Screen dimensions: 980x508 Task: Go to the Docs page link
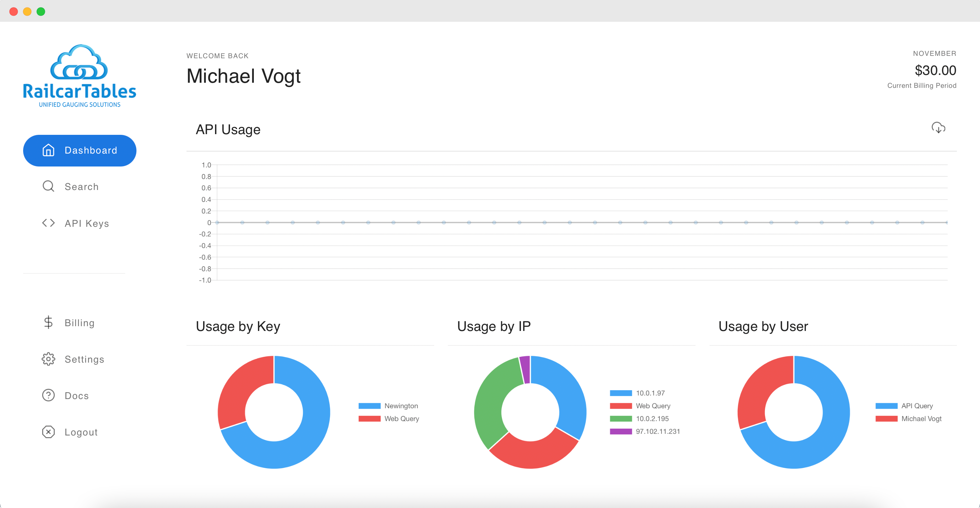[x=77, y=396]
